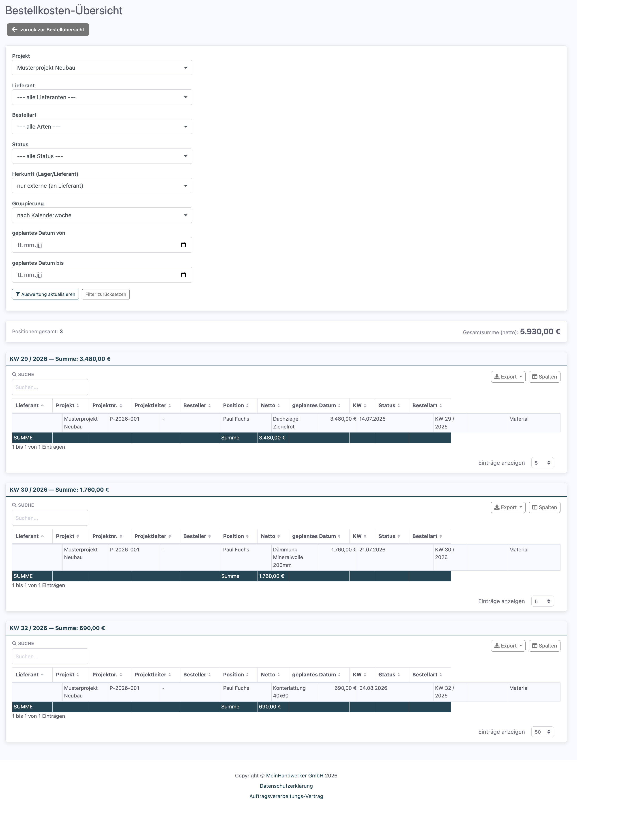Sort KW 30 table by Netto

273,536
